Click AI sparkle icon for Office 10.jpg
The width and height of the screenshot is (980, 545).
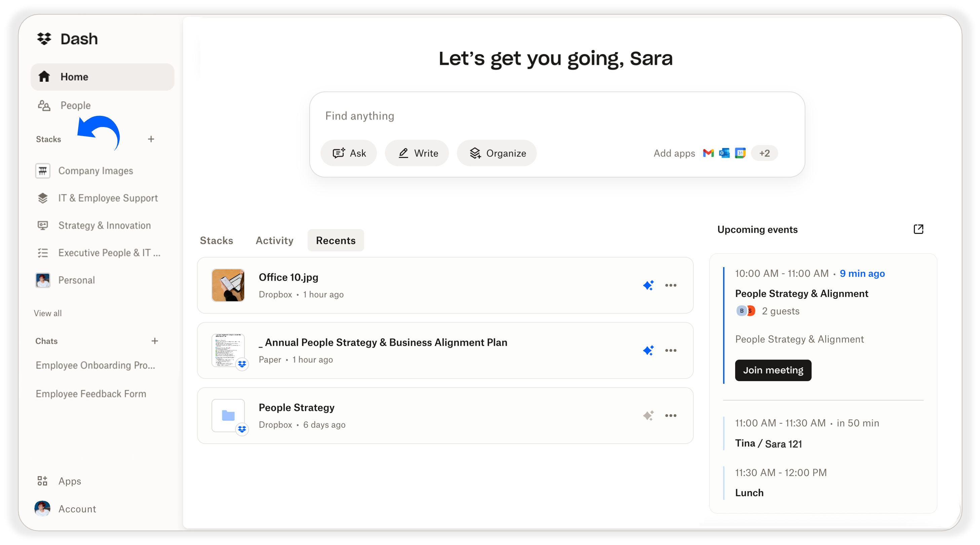648,285
